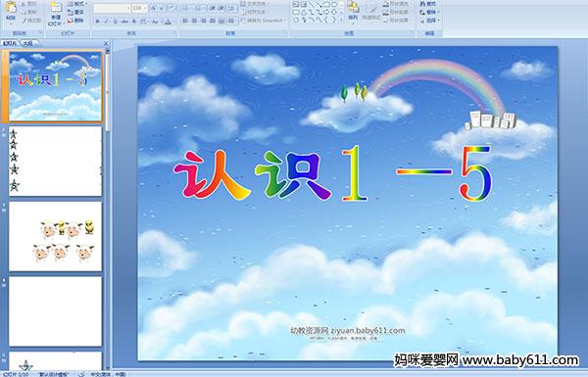The width and height of the screenshot is (588, 377).
Task: Toggle Bold formatting
Action: [97, 22]
